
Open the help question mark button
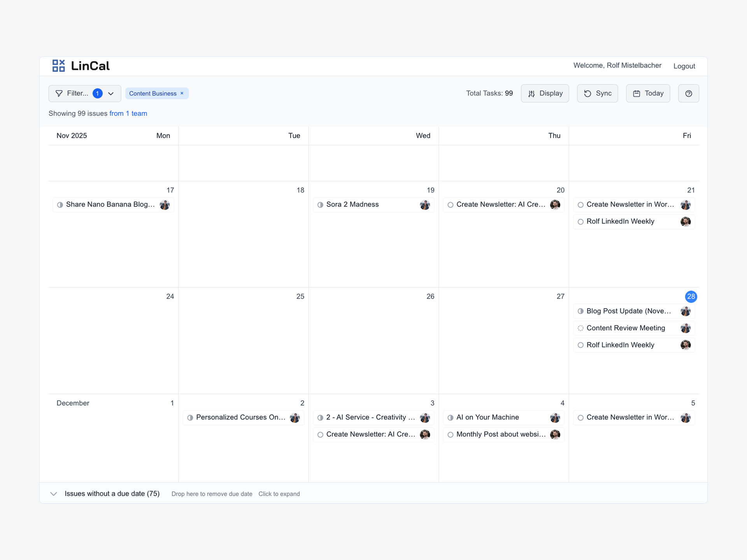point(688,93)
